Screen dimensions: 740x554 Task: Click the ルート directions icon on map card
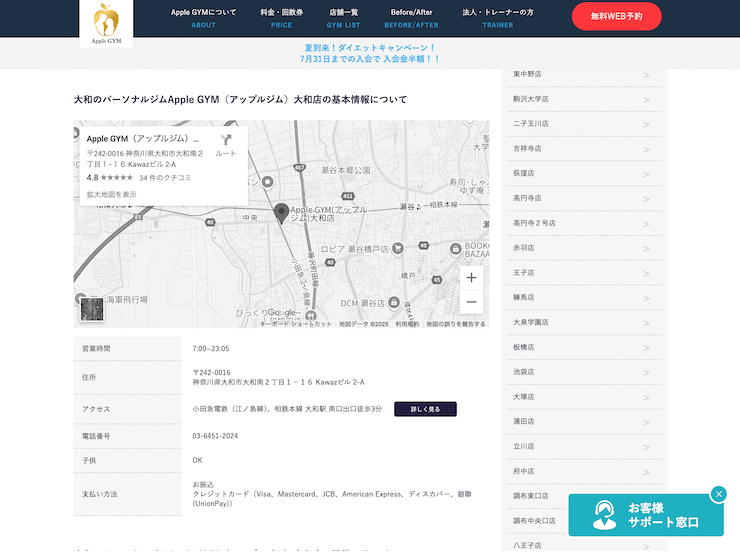coord(226,145)
